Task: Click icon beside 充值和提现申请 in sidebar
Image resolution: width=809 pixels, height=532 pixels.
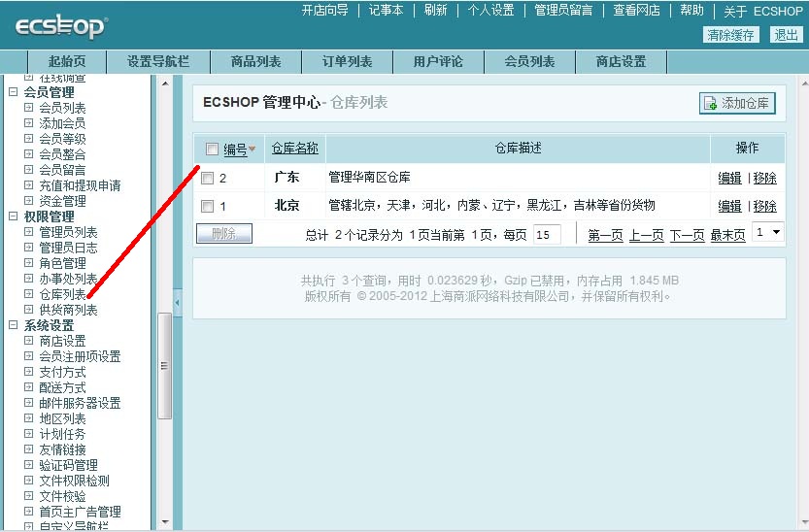Action: pyautogui.click(x=29, y=184)
